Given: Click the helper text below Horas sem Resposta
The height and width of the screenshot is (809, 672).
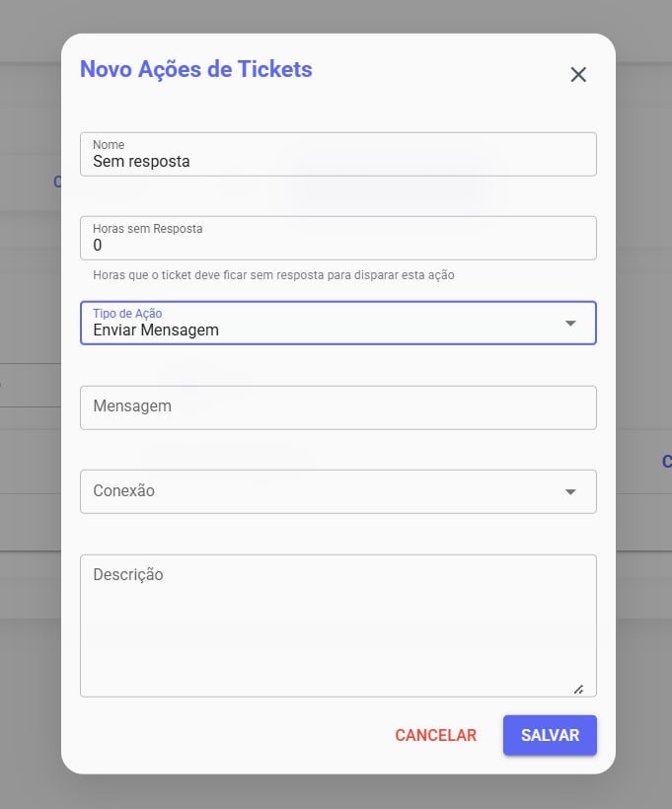Looking at the screenshot, I should coord(273,275).
